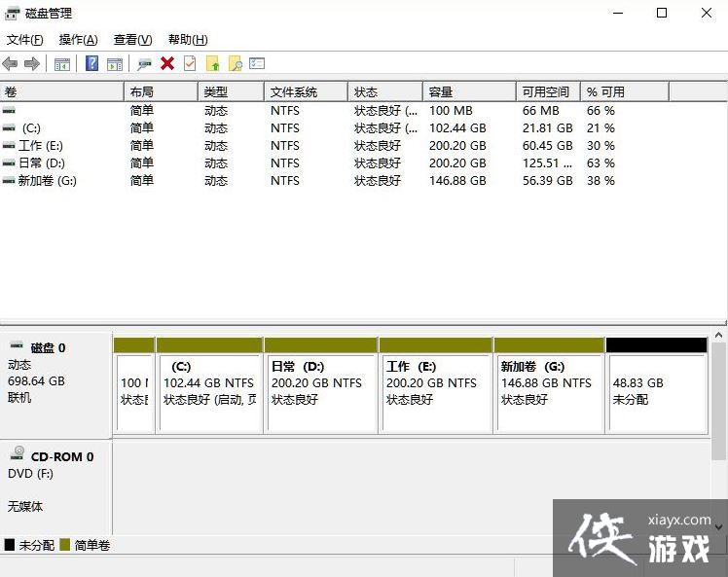Click the Disk 0 drive icon
This screenshot has width=728, height=577.
click(x=17, y=345)
